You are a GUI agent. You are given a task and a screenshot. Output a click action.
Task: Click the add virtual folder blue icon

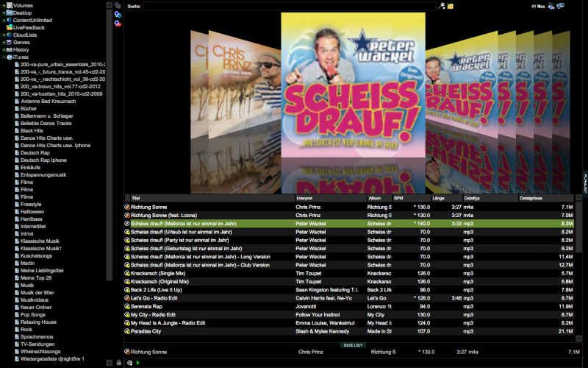pyautogui.click(x=118, y=14)
